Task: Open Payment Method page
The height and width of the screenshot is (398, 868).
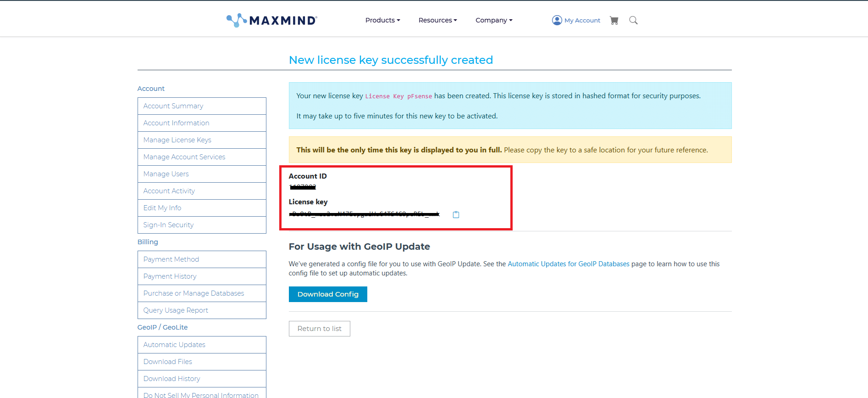Action: (x=202, y=259)
